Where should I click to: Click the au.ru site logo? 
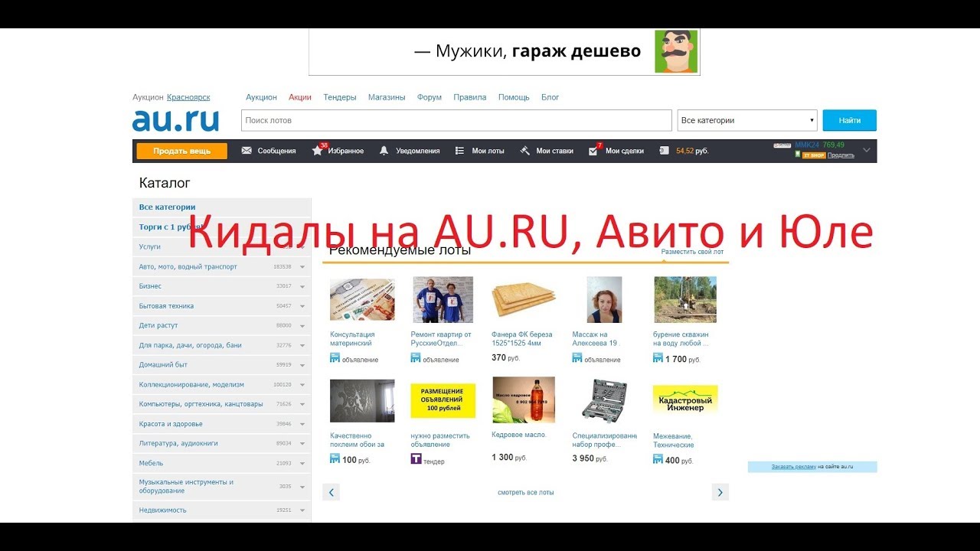(175, 120)
